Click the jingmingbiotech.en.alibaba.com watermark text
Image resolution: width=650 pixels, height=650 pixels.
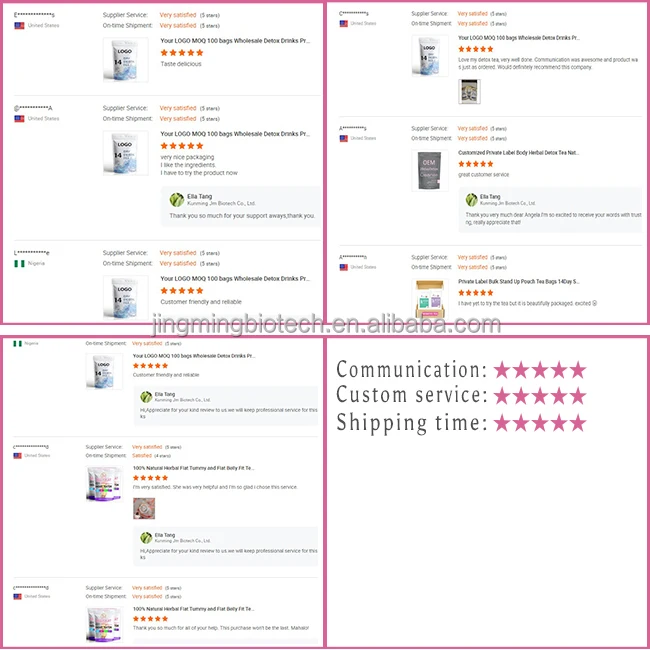click(x=326, y=325)
